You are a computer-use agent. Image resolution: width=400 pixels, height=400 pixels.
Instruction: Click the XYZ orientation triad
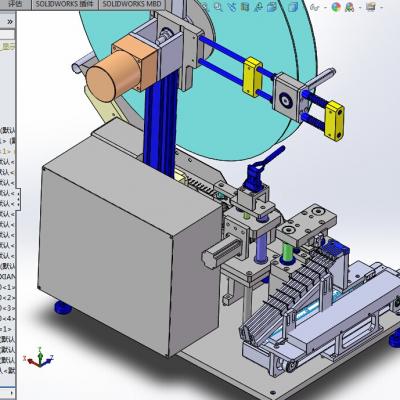pos(38,357)
